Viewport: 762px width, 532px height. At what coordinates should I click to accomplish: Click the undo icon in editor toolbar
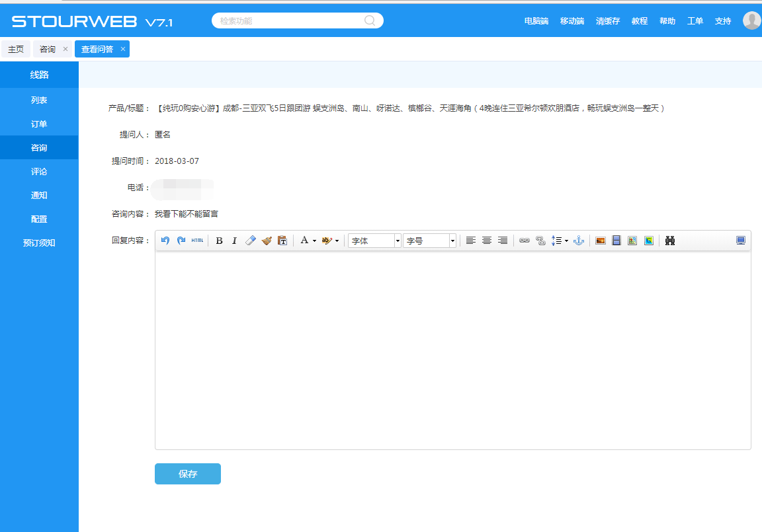click(165, 241)
